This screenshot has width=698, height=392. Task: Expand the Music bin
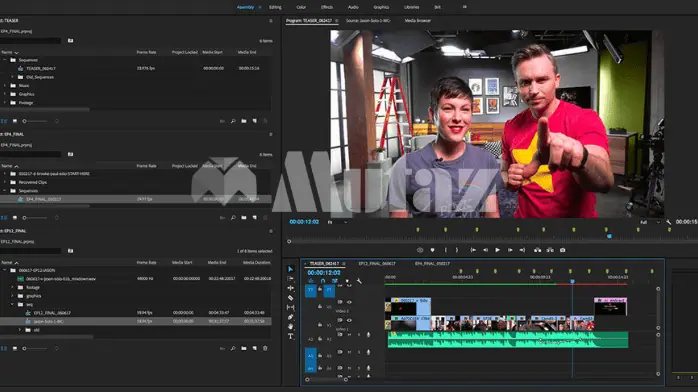5,85
